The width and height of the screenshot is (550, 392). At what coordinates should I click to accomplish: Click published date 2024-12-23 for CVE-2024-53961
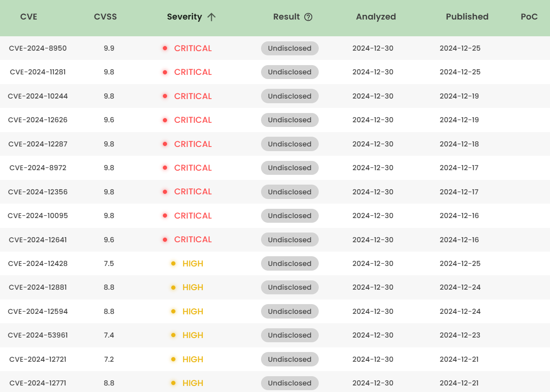pos(460,335)
